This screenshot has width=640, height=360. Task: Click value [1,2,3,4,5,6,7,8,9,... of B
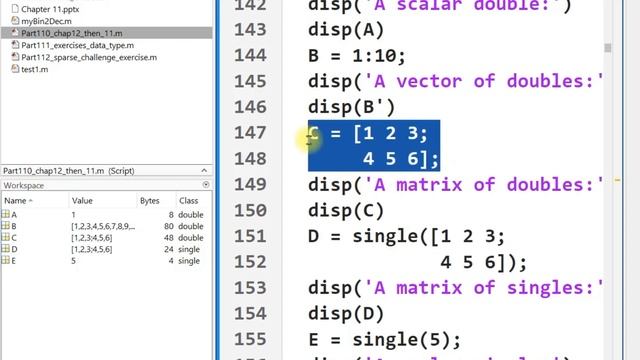coord(103,226)
